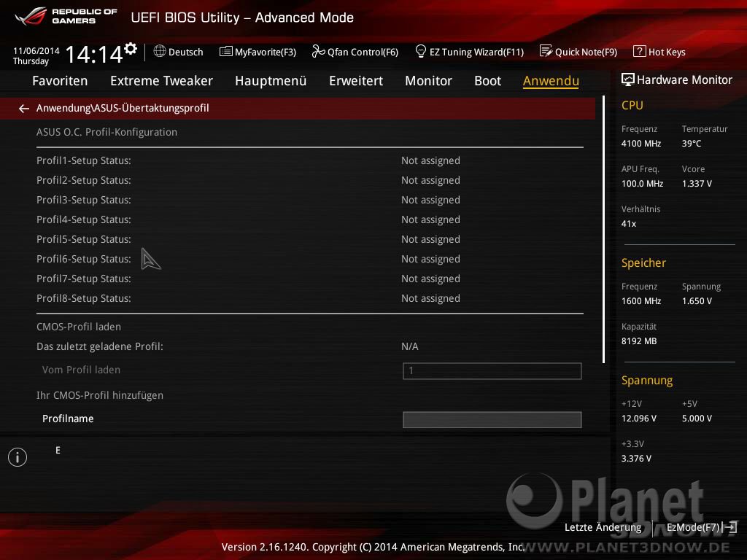
Task: Click Letzte Änderung button
Action: tap(603, 527)
